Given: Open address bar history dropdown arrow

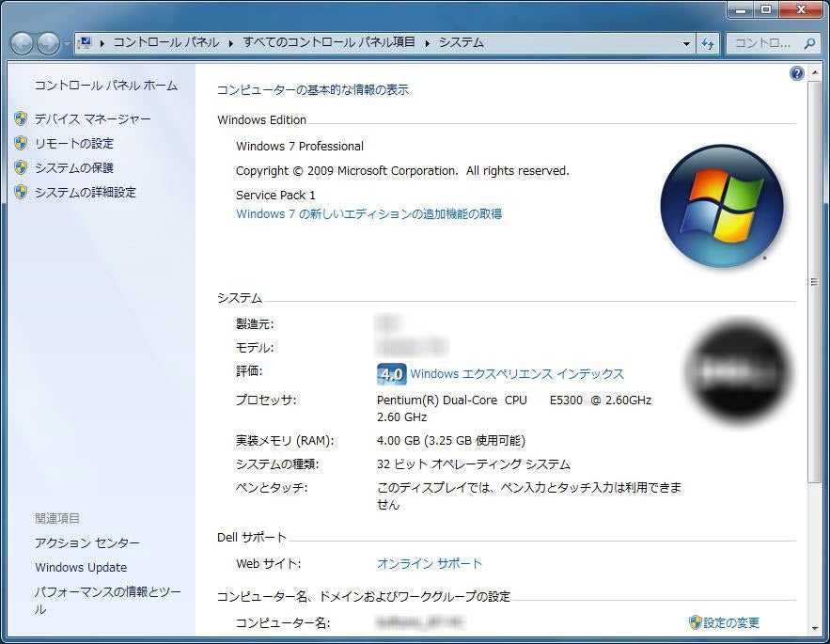Looking at the screenshot, I should tap(686, 43).
